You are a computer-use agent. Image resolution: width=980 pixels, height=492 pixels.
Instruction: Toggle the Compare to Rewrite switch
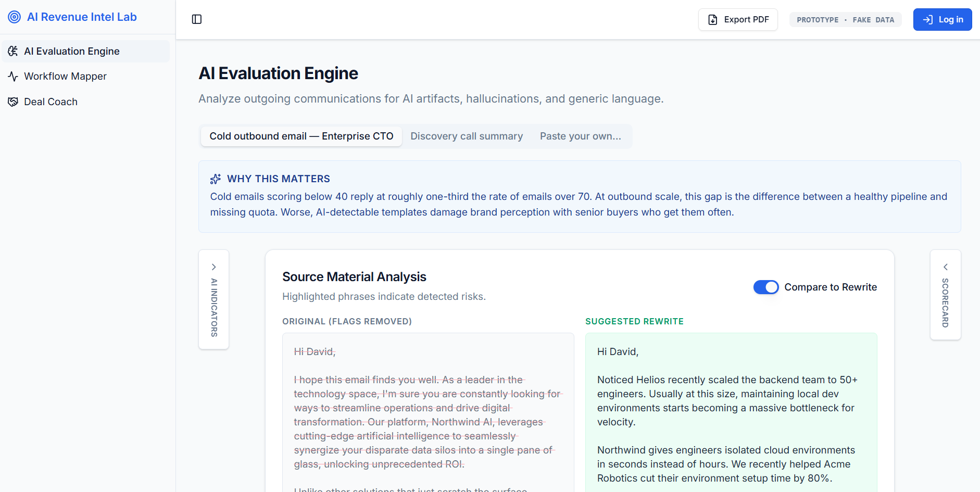tap(766, 287)
